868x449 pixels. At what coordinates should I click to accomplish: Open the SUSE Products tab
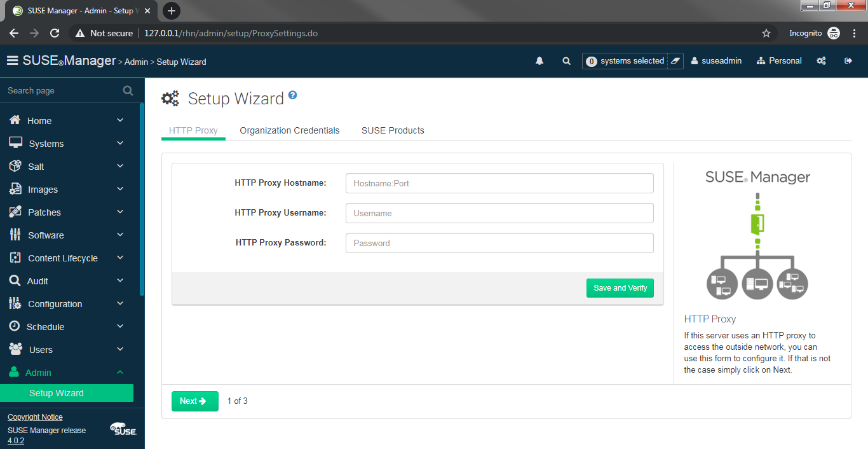[392, 130]
